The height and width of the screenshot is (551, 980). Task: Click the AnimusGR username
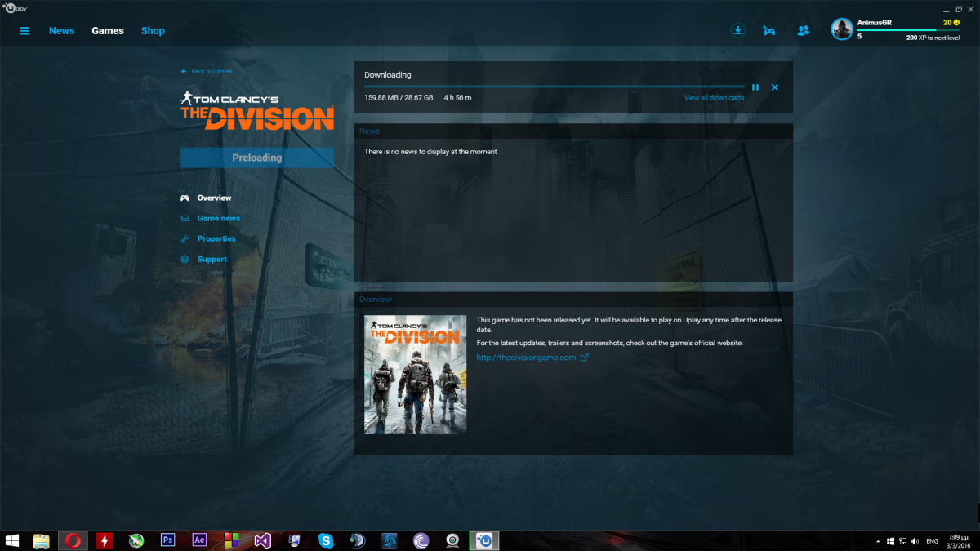pyautogui.click(x=874, y=23)
